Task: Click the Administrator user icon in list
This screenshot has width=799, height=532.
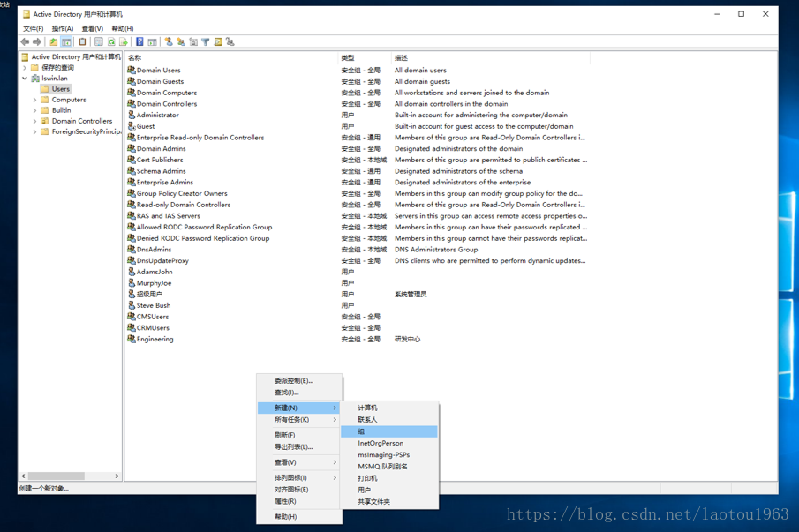Action: coord(132,115)
